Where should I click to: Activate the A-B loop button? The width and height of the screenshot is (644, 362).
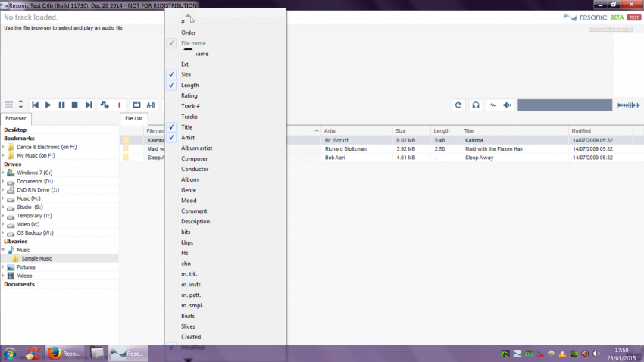point(151,105)
